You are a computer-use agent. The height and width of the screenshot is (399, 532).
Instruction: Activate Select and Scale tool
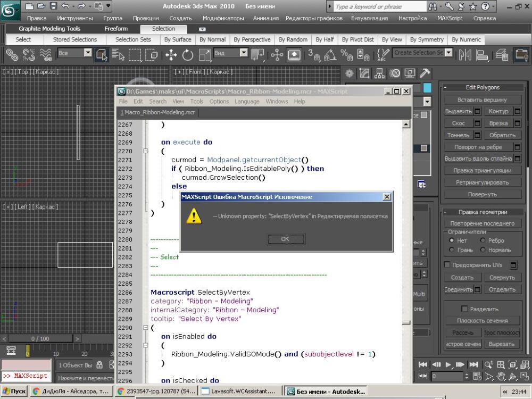[x=204, y=54]
